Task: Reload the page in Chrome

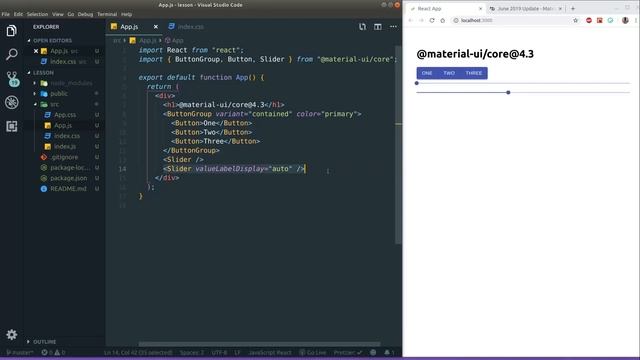Action: tap(432, 20)
